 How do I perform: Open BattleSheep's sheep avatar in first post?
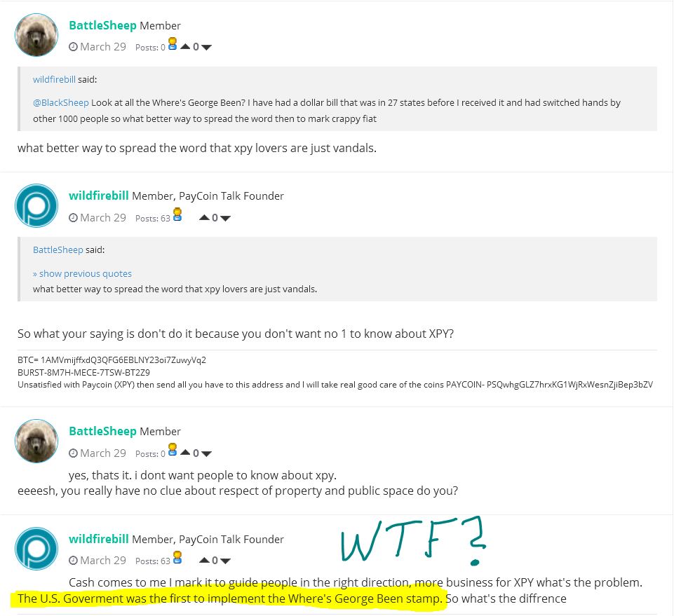pos(36,35)
